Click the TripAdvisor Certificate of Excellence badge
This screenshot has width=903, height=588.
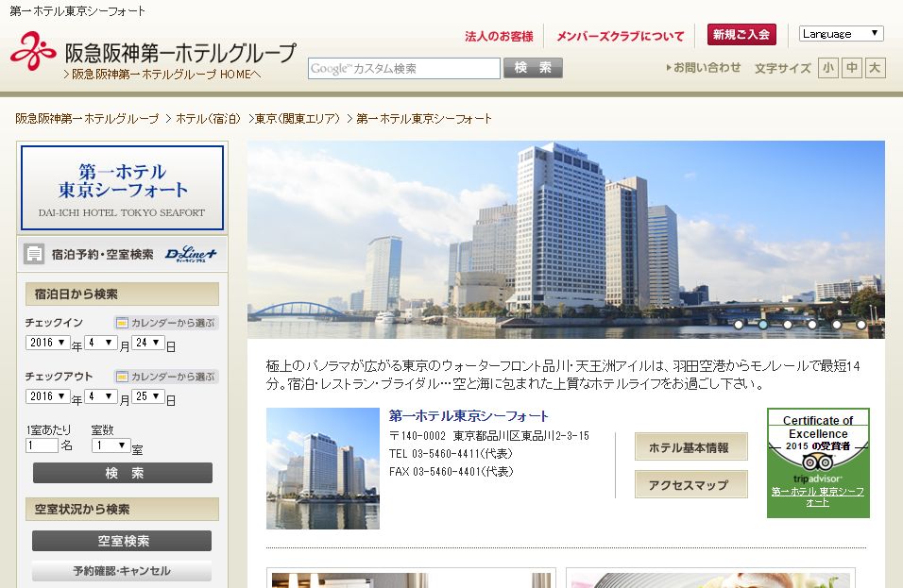[818, 463]
